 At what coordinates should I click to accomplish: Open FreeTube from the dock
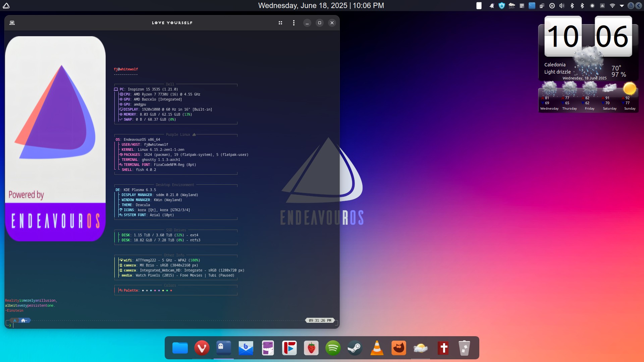pos(289,348)
